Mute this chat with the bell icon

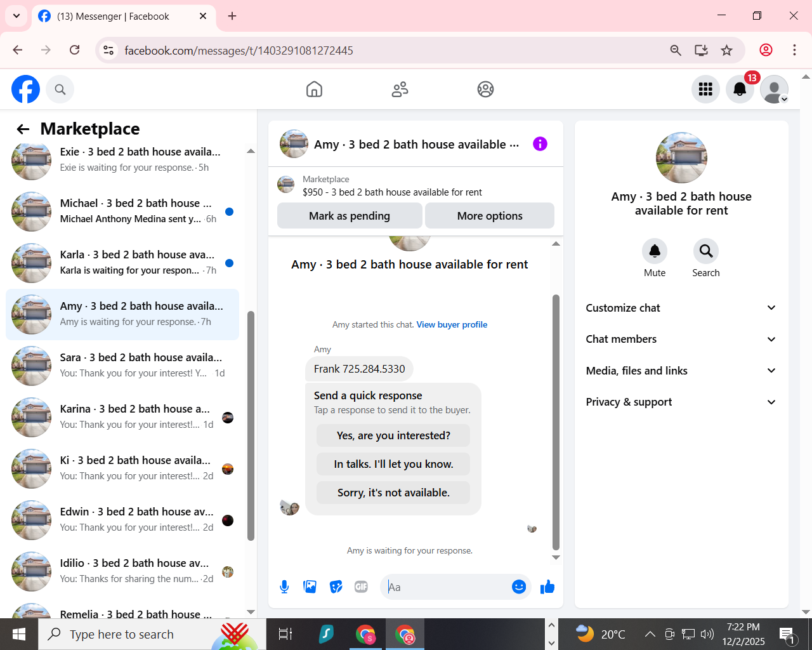(x=655, y=251)
